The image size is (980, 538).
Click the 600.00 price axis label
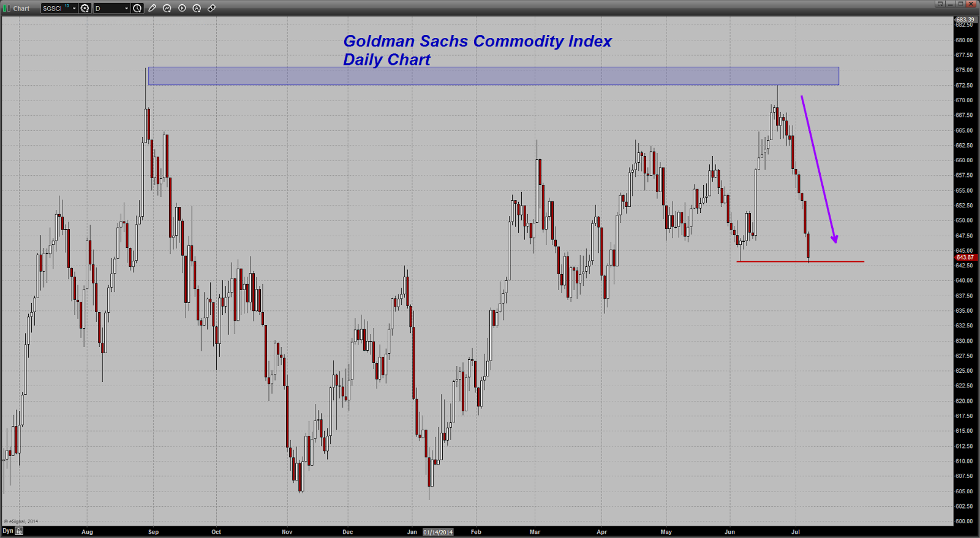(964, 521)
